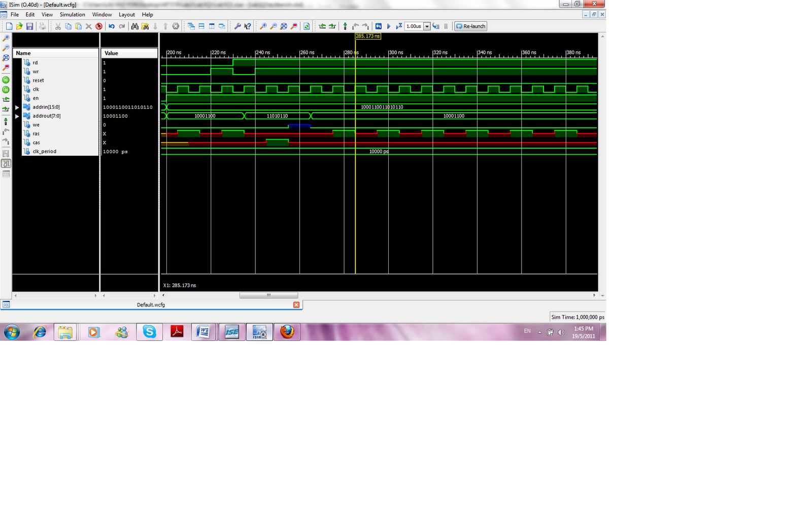The image size is (812, 520).
Task: Click the Re-launch button
Action: [x=470, y=26]
